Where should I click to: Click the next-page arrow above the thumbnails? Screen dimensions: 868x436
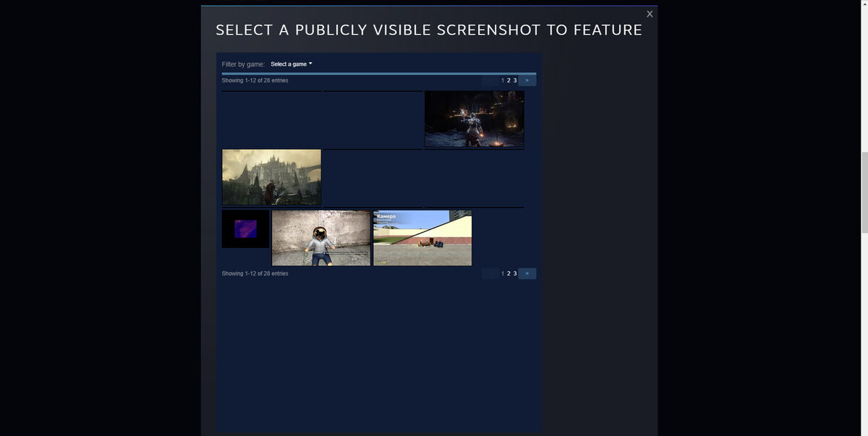pyautogui.click(x=527, y=80)
